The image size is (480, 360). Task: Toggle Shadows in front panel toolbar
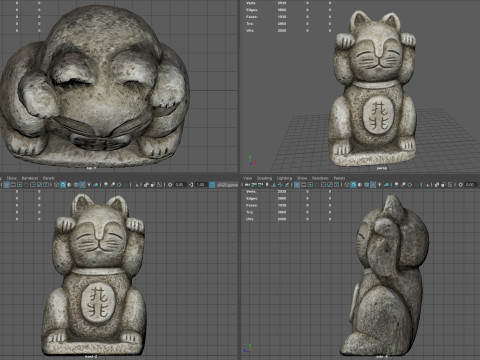click(96, 184)
